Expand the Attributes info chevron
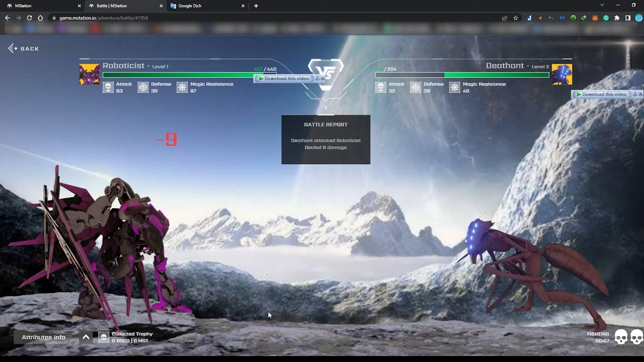The image size is (644, 362). coord(86,337)
